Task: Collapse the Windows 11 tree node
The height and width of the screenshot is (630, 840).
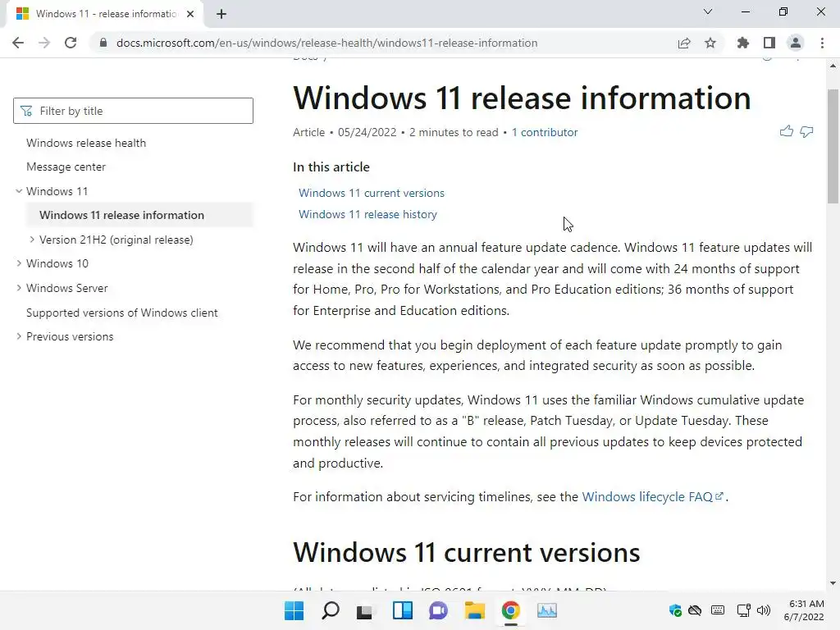Action: pos(19,191)
